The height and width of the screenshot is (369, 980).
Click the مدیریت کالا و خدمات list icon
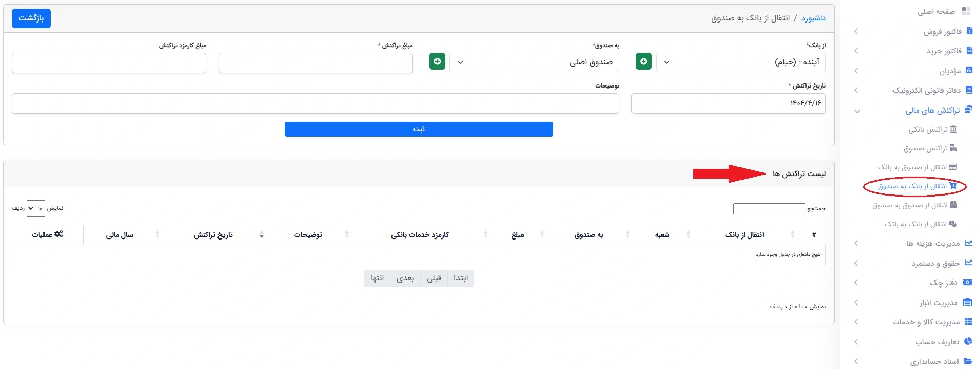[x=968, y=322]
